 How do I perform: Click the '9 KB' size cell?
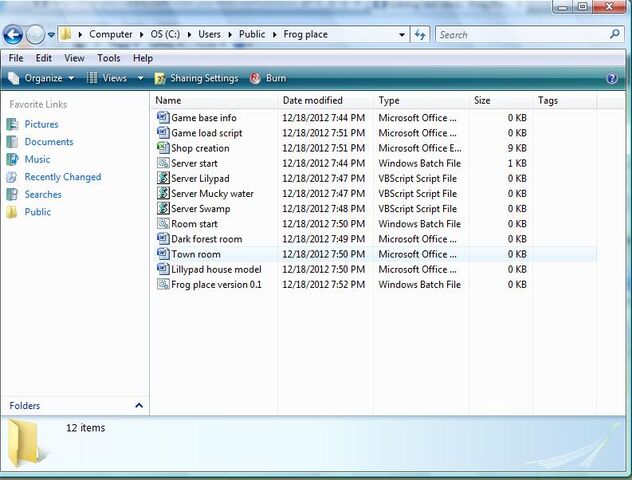coord(517,148)
